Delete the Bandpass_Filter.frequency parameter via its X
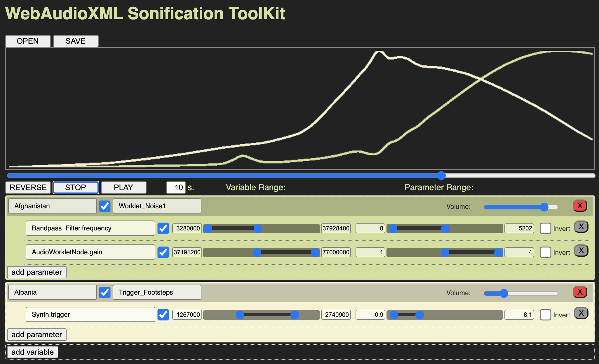Screen dimensions: 599x364 581,227
